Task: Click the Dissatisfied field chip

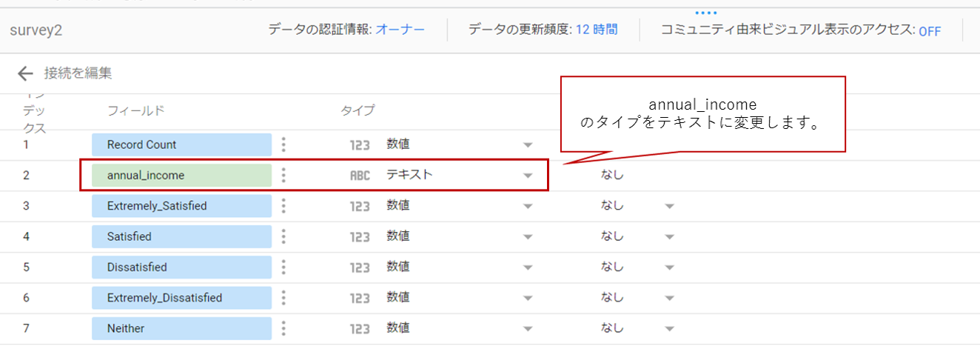Action: 181,267
